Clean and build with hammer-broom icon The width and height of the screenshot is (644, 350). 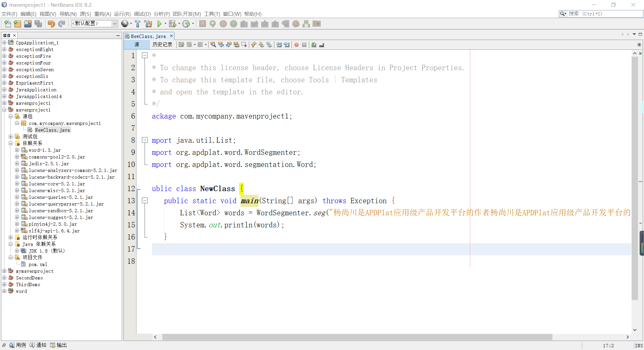(x=148, y=24)
